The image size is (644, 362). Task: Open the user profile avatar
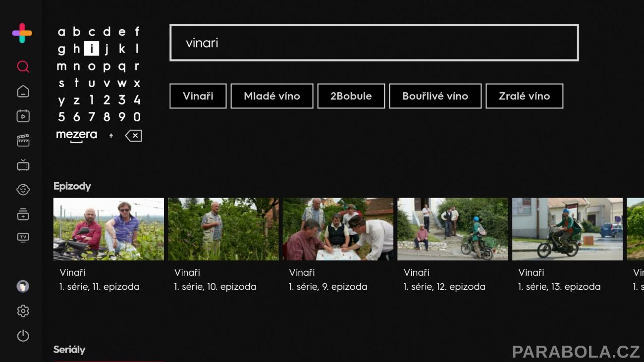[23, 286]
